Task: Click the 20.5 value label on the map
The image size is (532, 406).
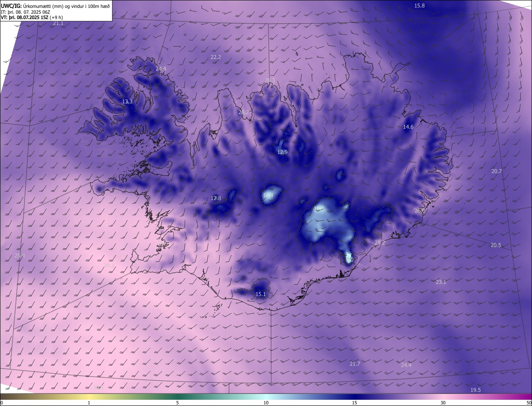Action: (496, 245)
